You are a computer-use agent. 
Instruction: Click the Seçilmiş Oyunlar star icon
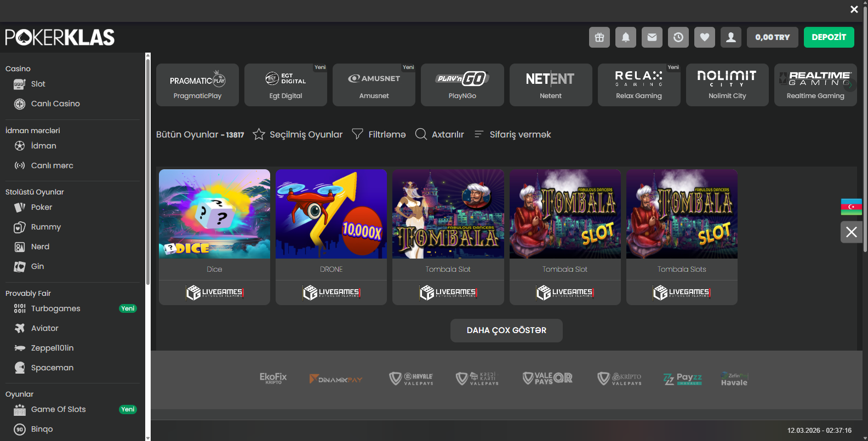259,134
